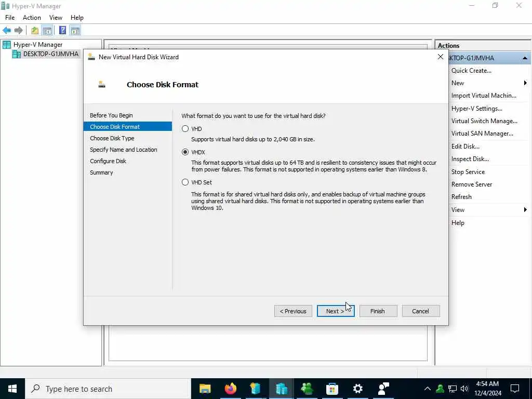Go to Before You Begin wizard step
This screenshot has width=532, height=399.
(x=111, y=115)
